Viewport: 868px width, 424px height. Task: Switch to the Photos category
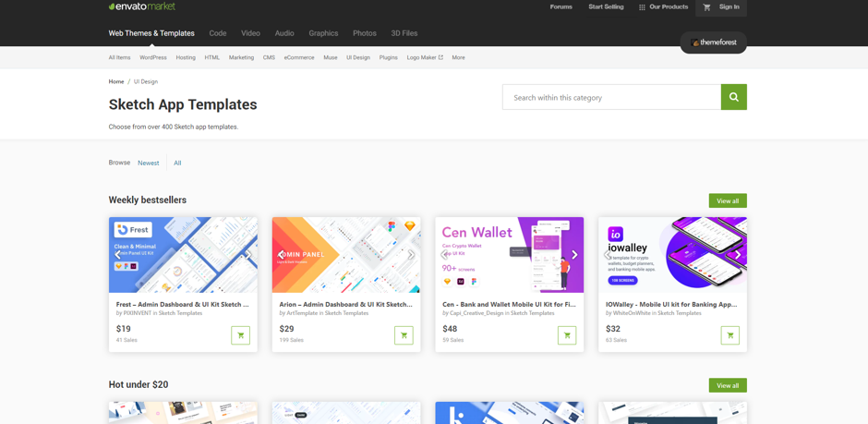point(364,33)
